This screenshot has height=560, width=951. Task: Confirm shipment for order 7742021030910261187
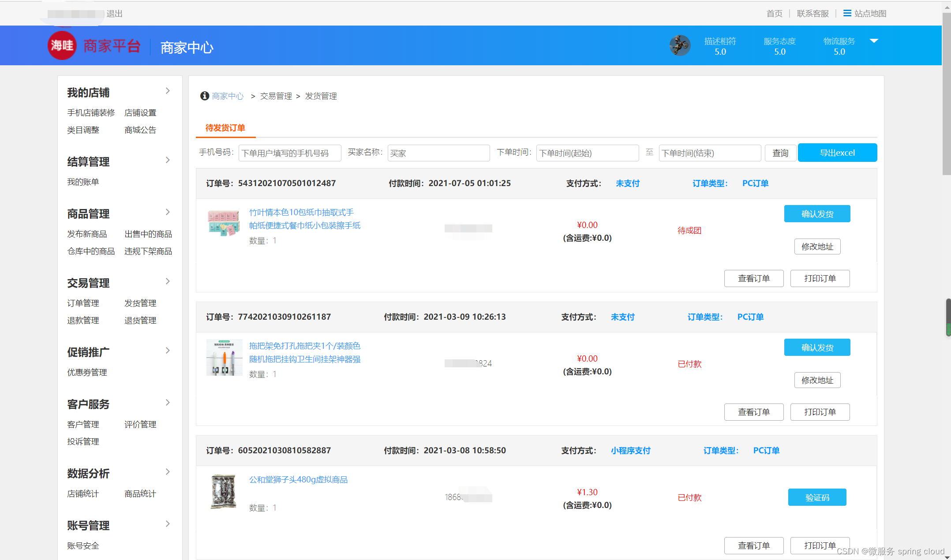pyautogui.click(x=817, y=347)
